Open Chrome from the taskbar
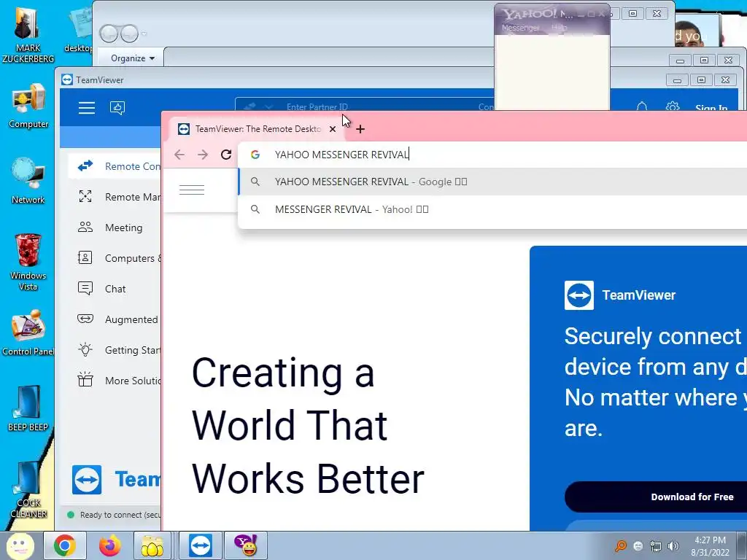 (x=64, y=545)
